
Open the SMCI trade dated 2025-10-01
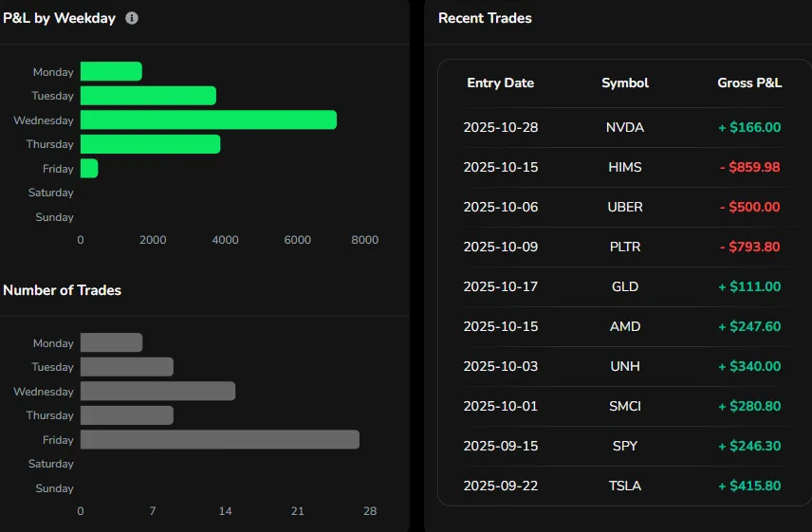point(623,406)
